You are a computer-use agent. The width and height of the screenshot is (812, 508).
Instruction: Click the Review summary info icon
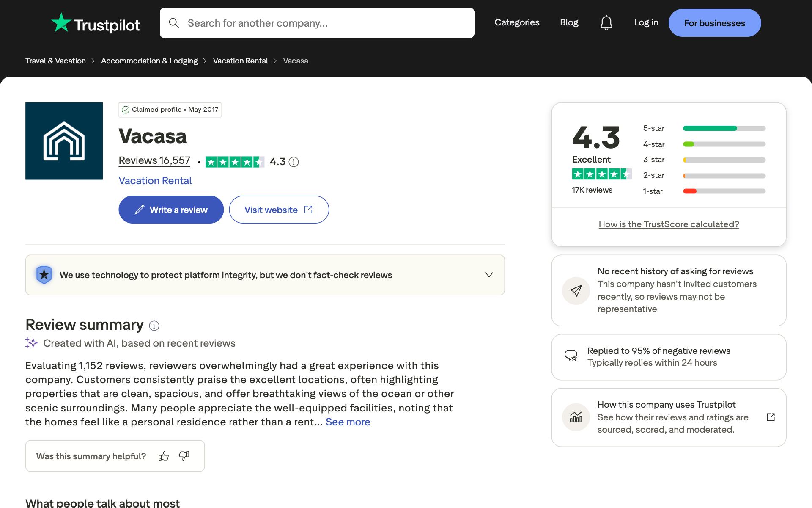[x=154, y=326]
